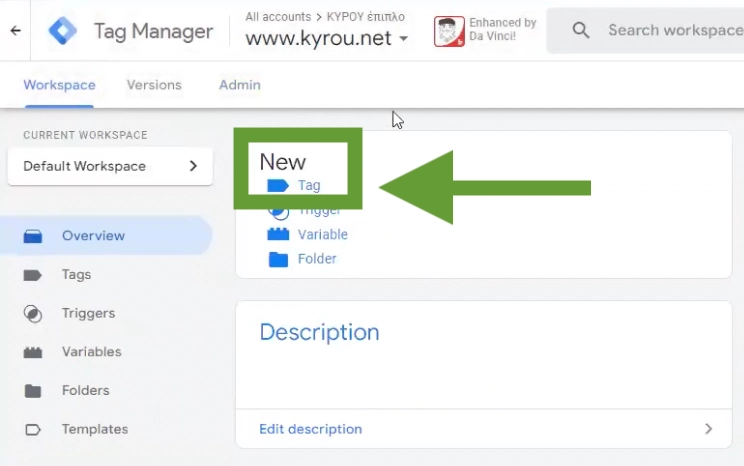Click the All accounts breadcrumb link
This screenshot has width=744, height=466.
tap(278, 17)
